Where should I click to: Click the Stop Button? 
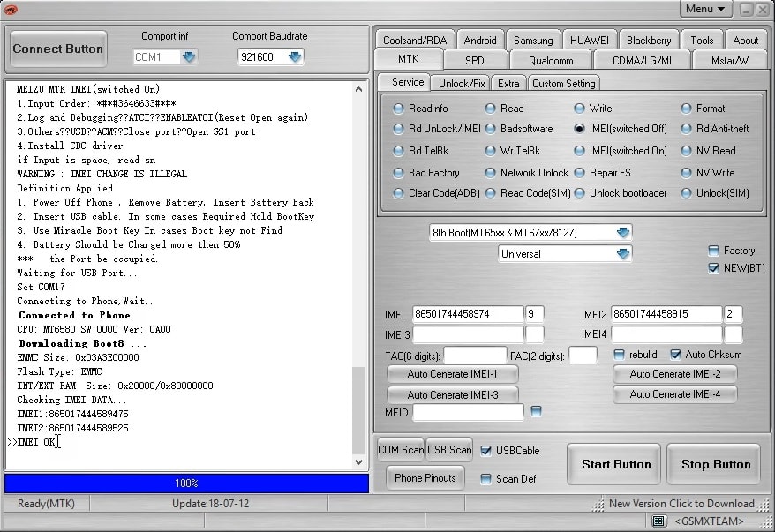[x=716, y=464]
